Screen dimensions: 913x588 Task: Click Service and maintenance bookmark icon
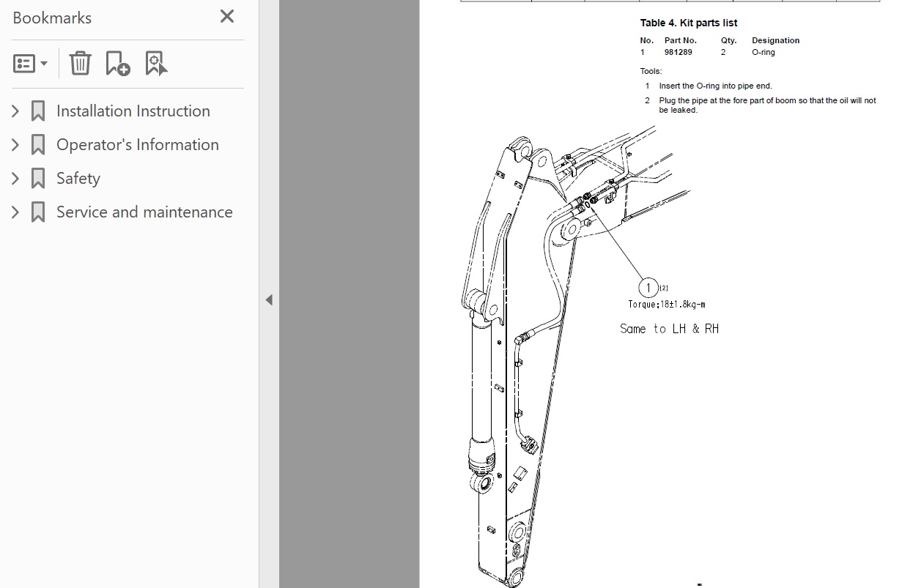pos(38,212)
